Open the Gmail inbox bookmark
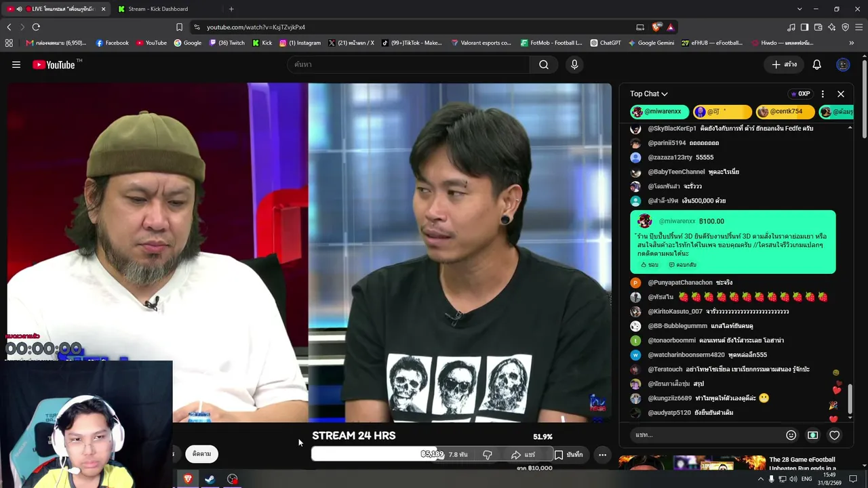Image resolution: width=868 pixels, height=488 pixels. point(56,43)
